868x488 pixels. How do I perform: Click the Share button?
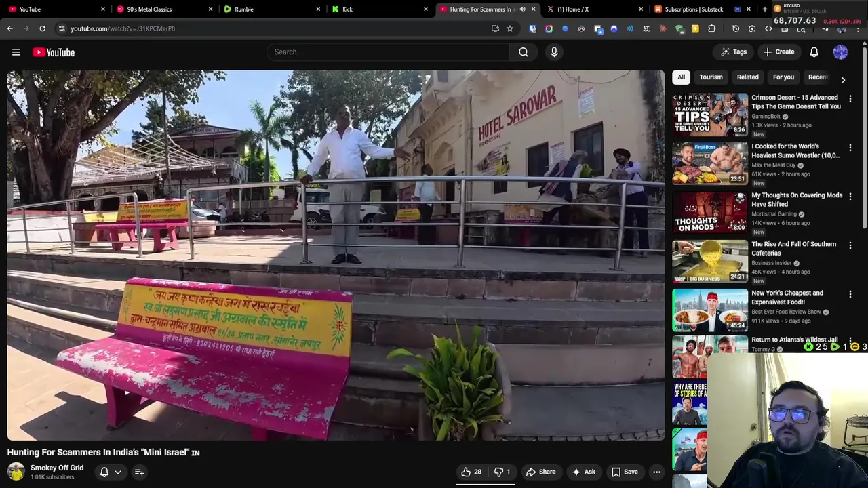click(x=540, y=472)
